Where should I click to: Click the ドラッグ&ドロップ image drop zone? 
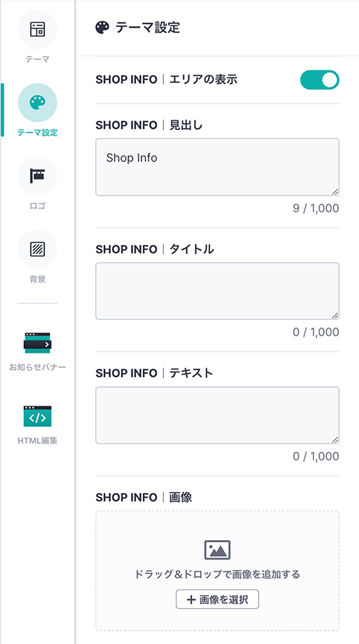pyautogui.click(x=218, y=571)
